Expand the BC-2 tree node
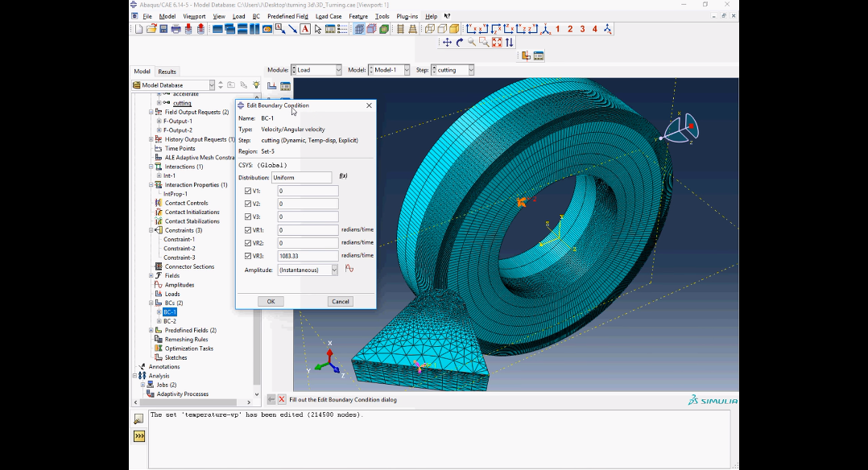This screenshot has width=868, height=470. click(159, 321)
